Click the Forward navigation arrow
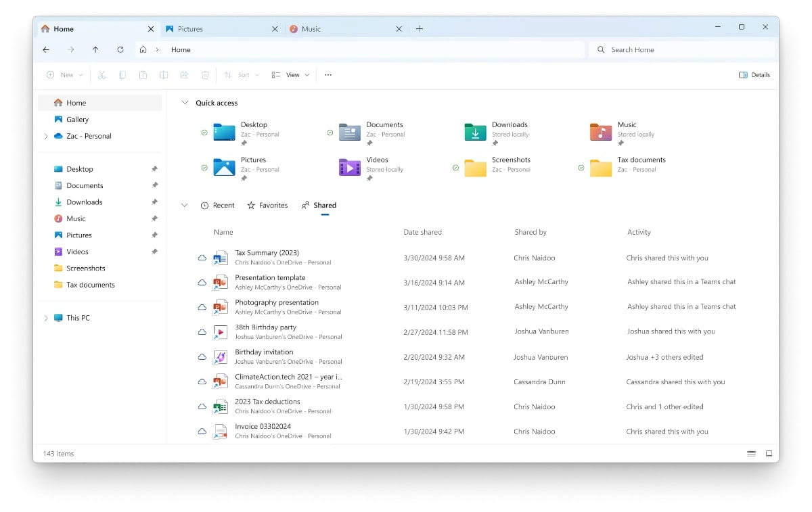Screen dimensions: 812x512 (70, 49)
